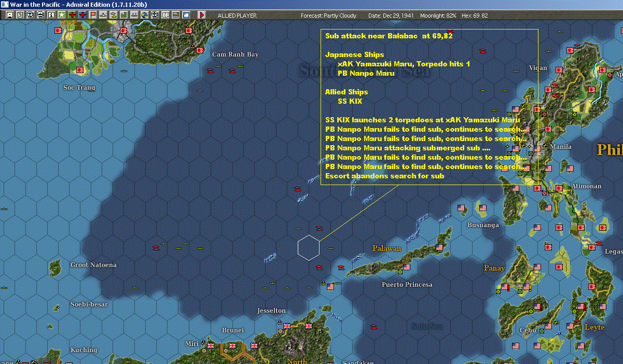The image size is (623, 364).
Task: Click the Vigan map label
Action: 537,68
